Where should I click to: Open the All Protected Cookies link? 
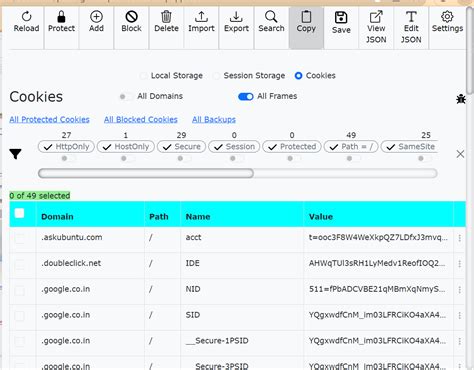coord(49,119)
